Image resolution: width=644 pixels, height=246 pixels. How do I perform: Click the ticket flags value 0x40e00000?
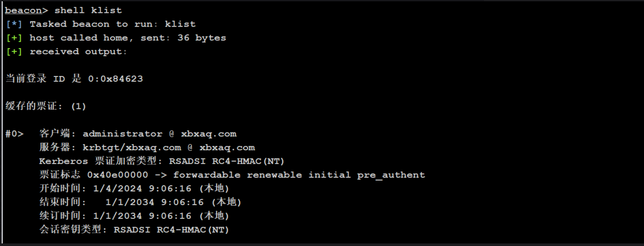(118, 175)
